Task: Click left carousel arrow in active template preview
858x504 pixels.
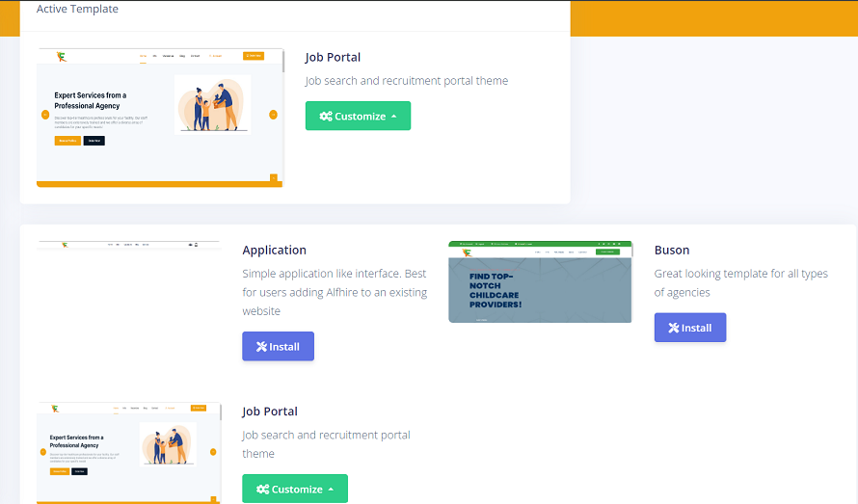Action: pyautogui.click(x=45, y=115)
